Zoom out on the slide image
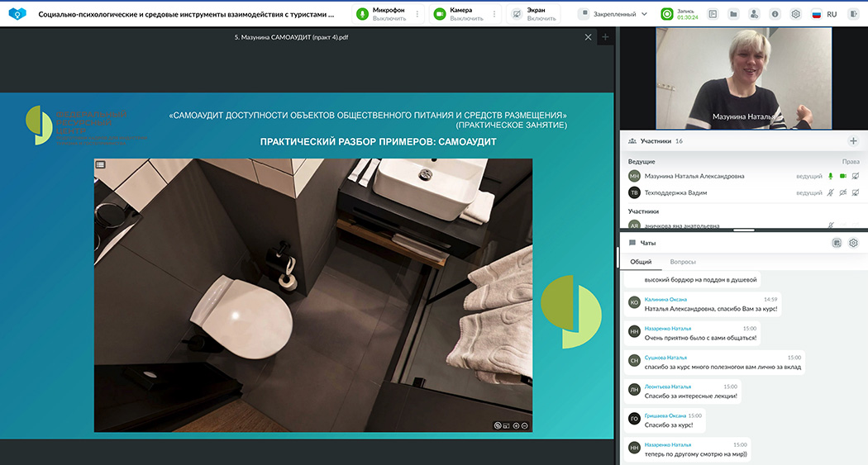This screenshot has height=465, width=868. (525, 425)
